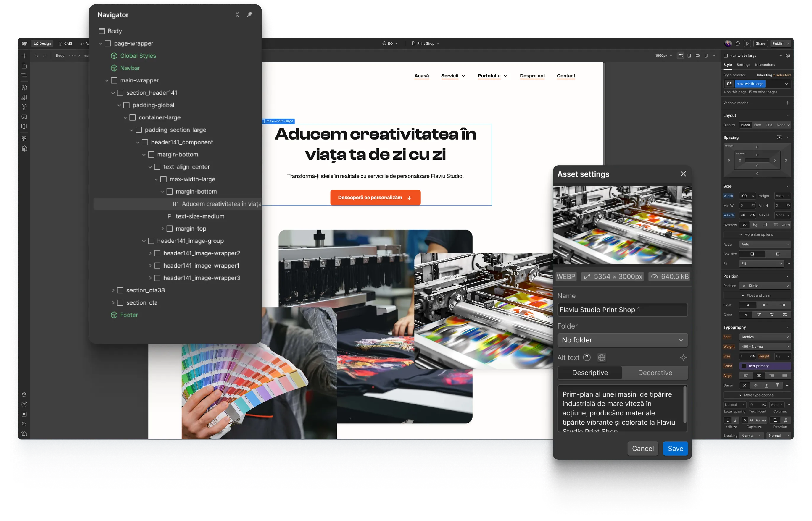Open the Libraries book icon in sidebar
Viewport: 812px width, 521px height.
point(24,127)
